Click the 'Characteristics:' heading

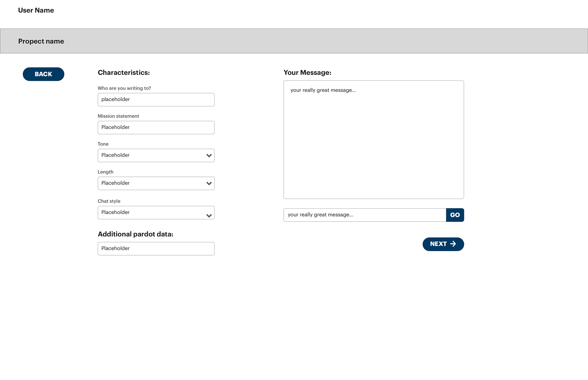[x=124, y=73]
